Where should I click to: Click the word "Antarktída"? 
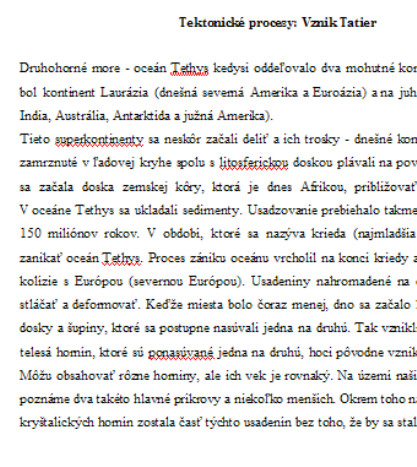click(x=143, y=116)
